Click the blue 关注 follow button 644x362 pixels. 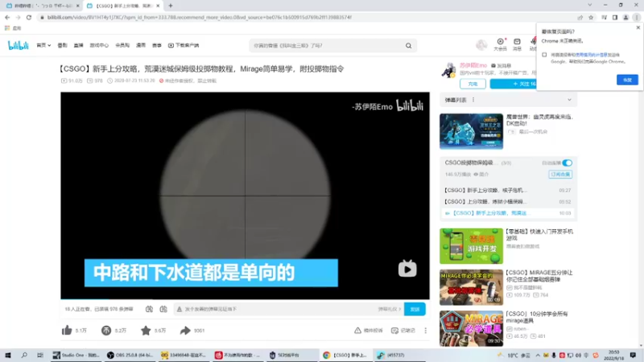pos(514,84)
